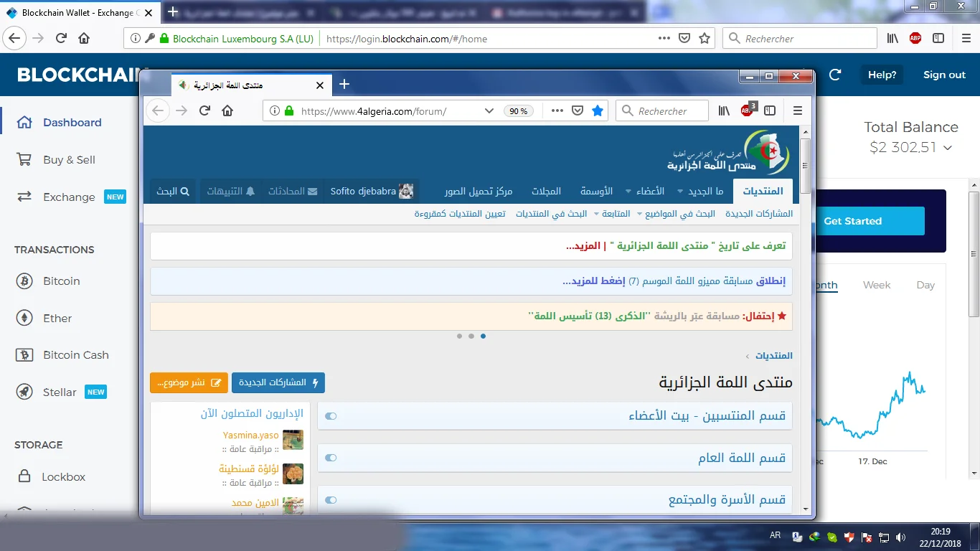Expand the الأعضاء menu dropdown
The image size is (980, 551).
(629, 192)
